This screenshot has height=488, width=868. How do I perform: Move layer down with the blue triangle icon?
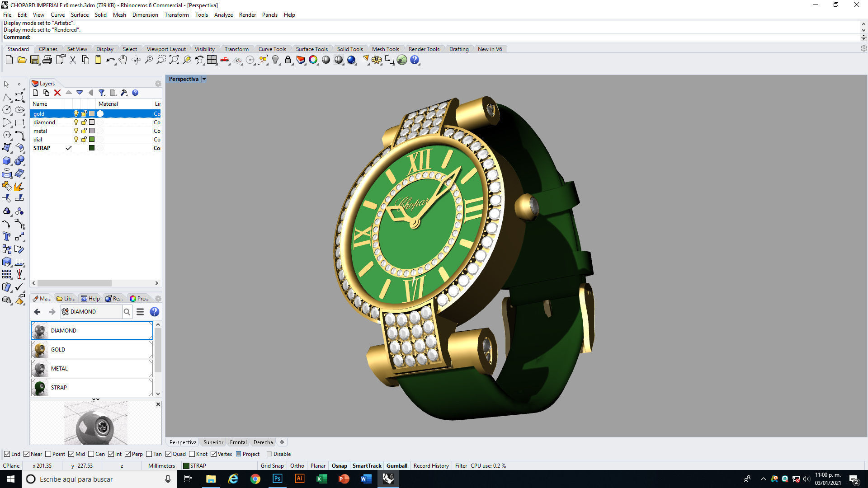(x=80, y=93)
